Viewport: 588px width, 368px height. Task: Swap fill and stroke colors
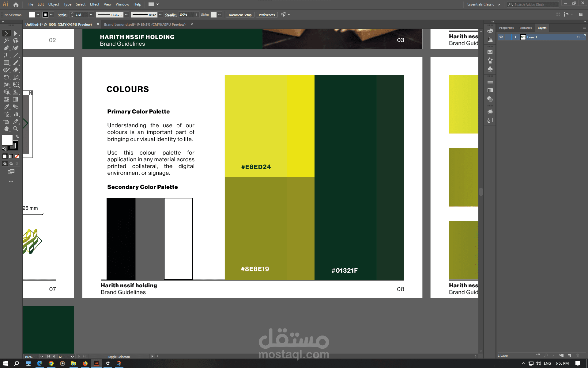coord(17,137)
